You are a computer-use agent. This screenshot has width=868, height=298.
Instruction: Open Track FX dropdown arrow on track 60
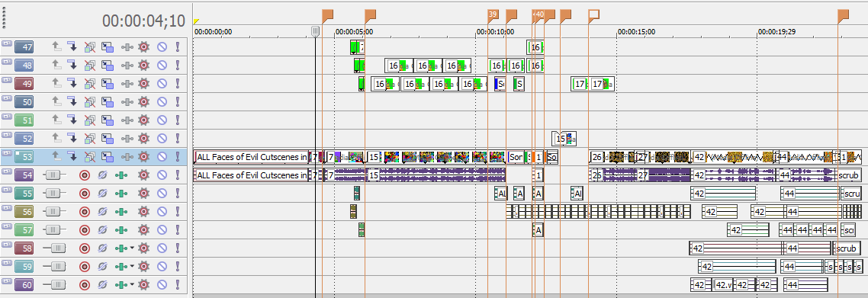(x=132, y=285)
